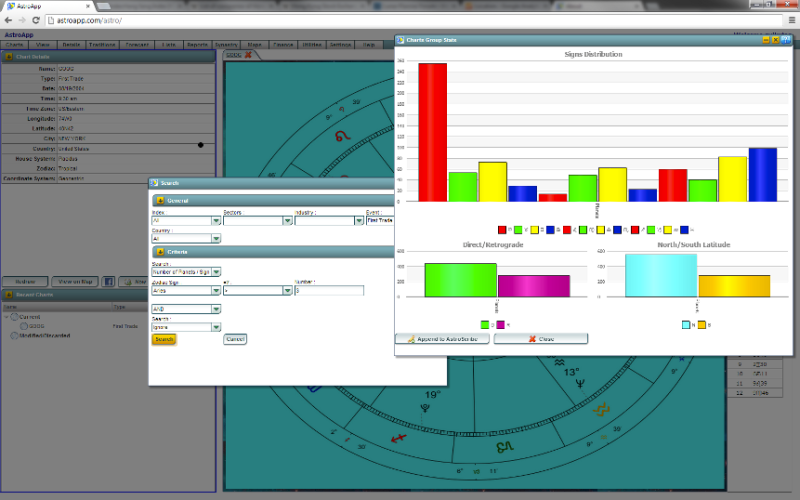The width and height of the screenshot is (800, 500).
Task: Expand the Country dropdown in Search dialog
Action: coord(216,239)
